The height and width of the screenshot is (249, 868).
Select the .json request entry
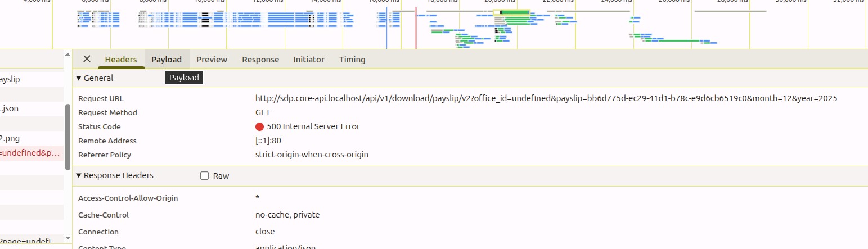tap(32, 108)
